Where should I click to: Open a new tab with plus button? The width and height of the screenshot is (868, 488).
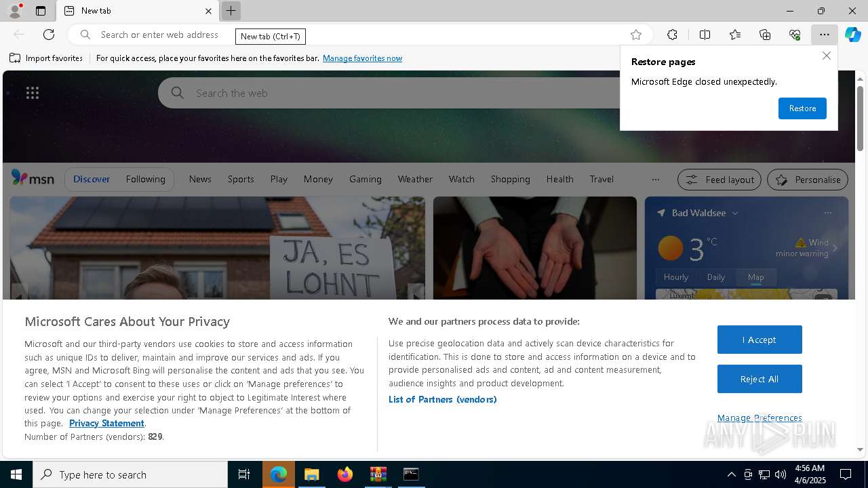pyautogui.click(x=231, y=11)
